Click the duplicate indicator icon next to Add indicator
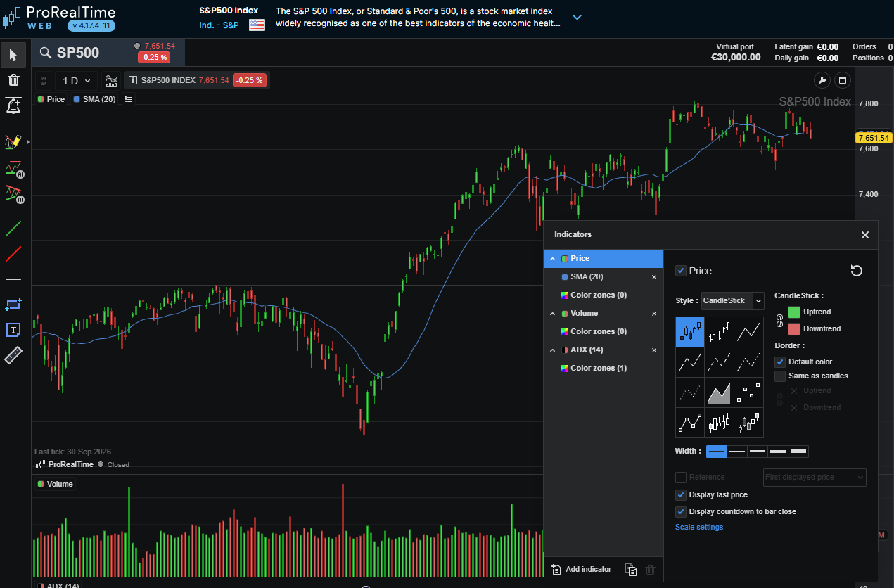The width and height of the screenshot is (894, 588). pyautogui.click(x=631, y=570)
